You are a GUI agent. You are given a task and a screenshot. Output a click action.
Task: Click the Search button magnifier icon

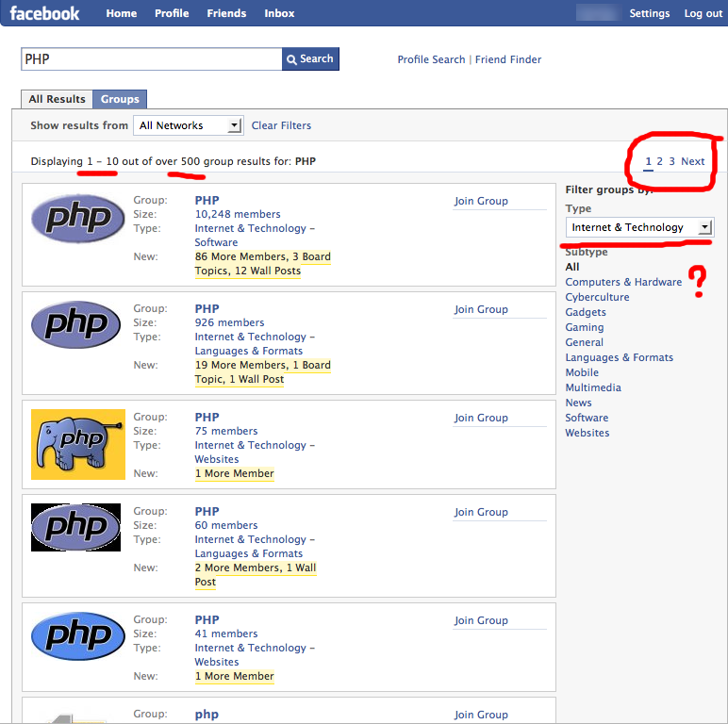click(291, 59)
